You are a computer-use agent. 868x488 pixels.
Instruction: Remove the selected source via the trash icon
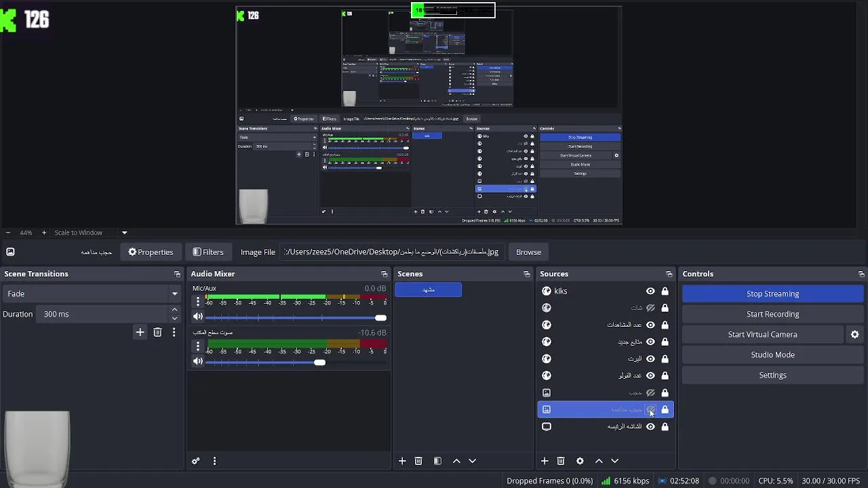(x=561, y=461)
